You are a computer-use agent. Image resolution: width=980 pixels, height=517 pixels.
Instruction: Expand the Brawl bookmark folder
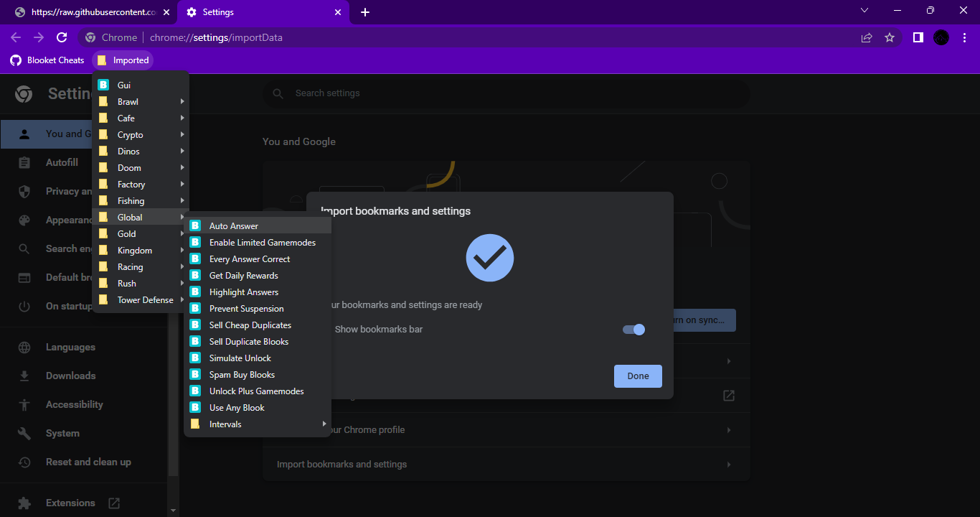tap(141, 101)
